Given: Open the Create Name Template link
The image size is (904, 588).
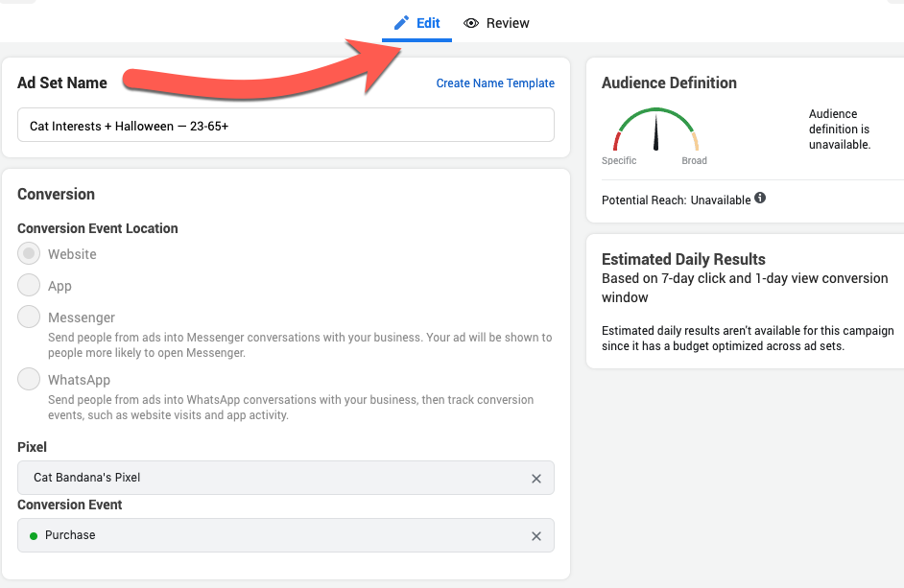Looking at the screenshot, I should (495, 83).
